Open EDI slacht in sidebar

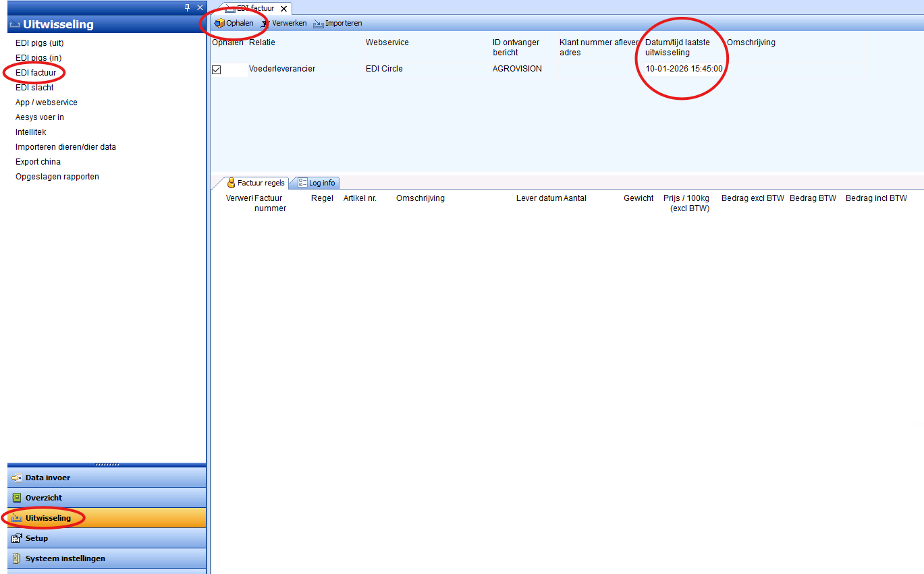coord(34,88)
